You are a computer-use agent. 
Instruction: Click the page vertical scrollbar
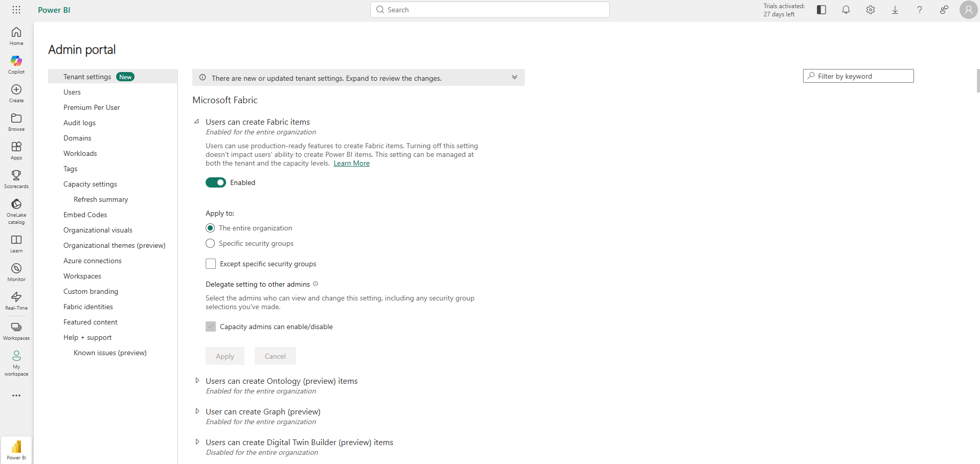tap(978, 81)
